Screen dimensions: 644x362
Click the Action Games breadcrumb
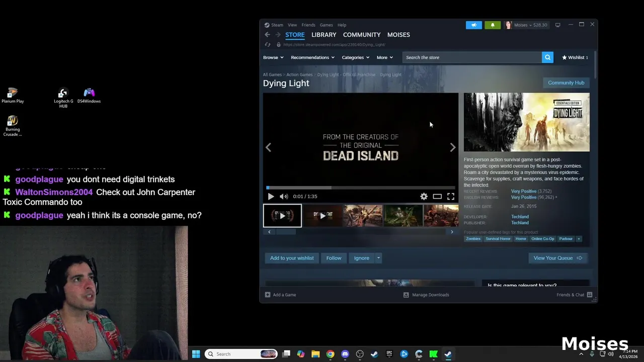(299, 74)
